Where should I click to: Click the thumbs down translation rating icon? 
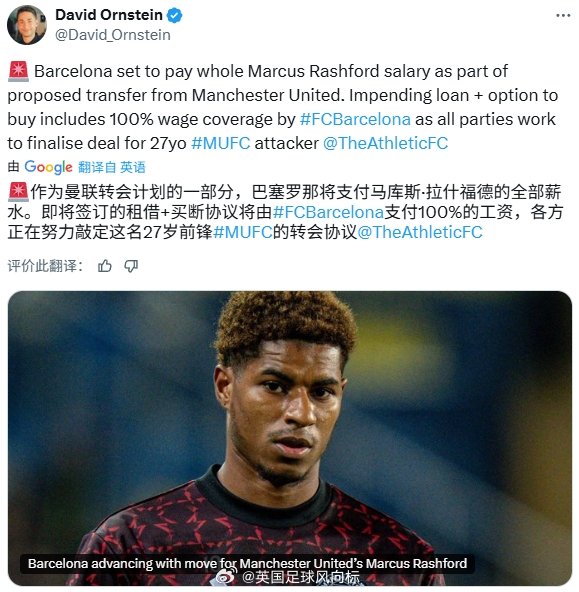click(x=131, y=266)
